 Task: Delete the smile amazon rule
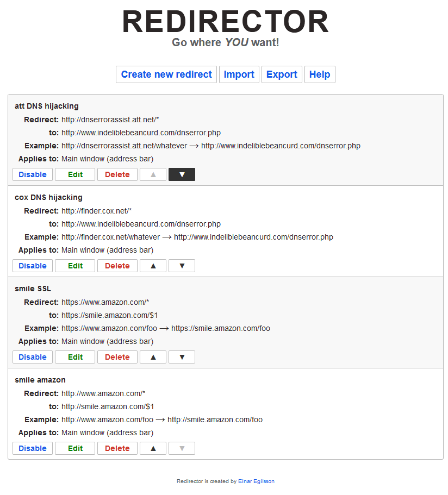click(117, 448)
